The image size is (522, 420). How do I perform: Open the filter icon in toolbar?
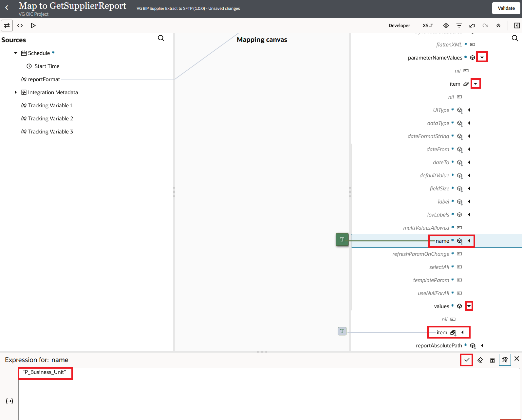459,26
